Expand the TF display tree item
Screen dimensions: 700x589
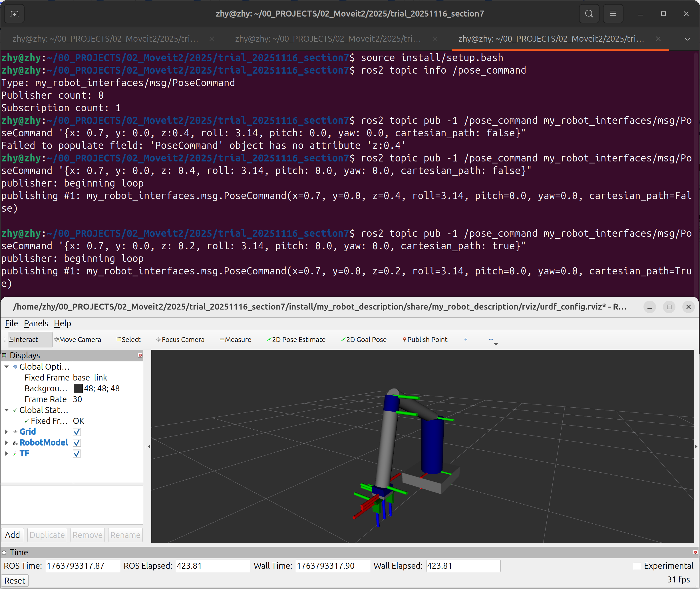(6, 454)
